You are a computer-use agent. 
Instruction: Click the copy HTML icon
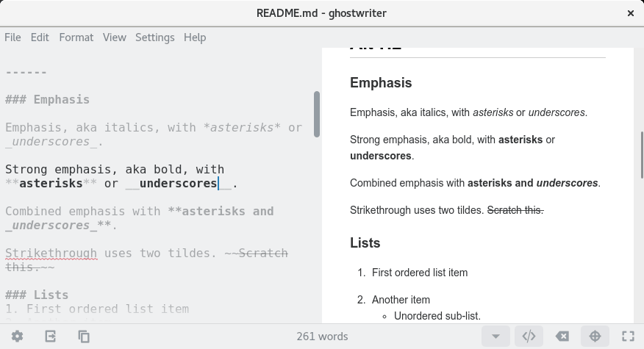coord(84,337)
